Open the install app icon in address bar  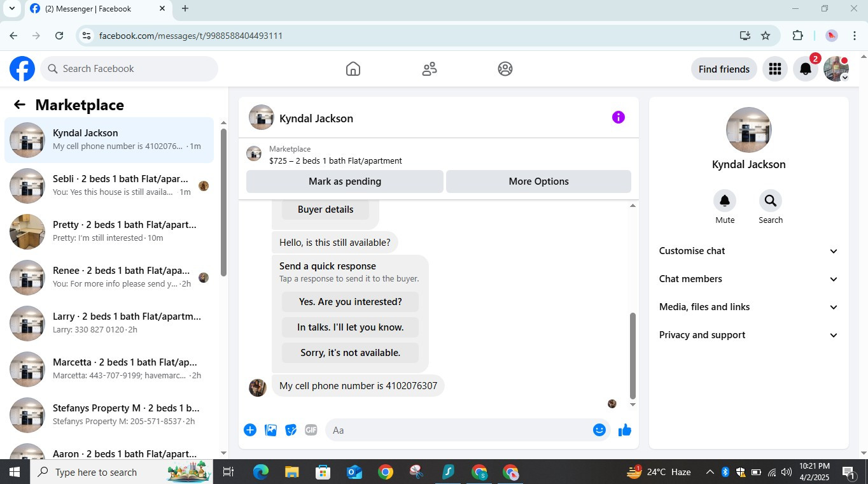[745, 36]
